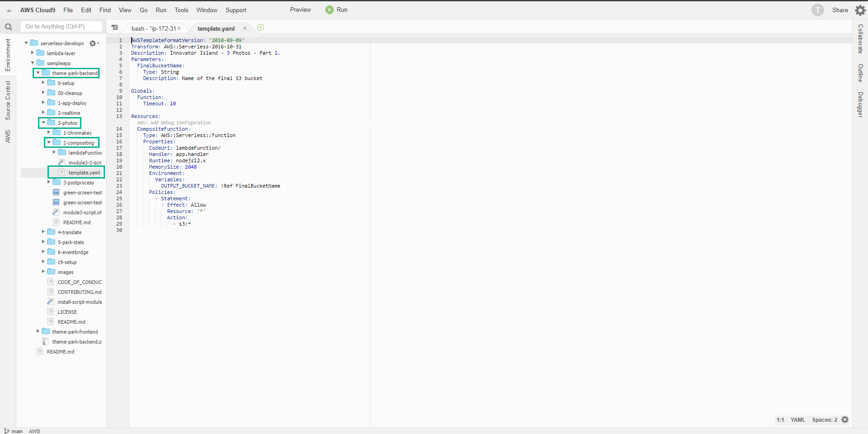Change the YAML language mode in status bar

click(797, 420)
